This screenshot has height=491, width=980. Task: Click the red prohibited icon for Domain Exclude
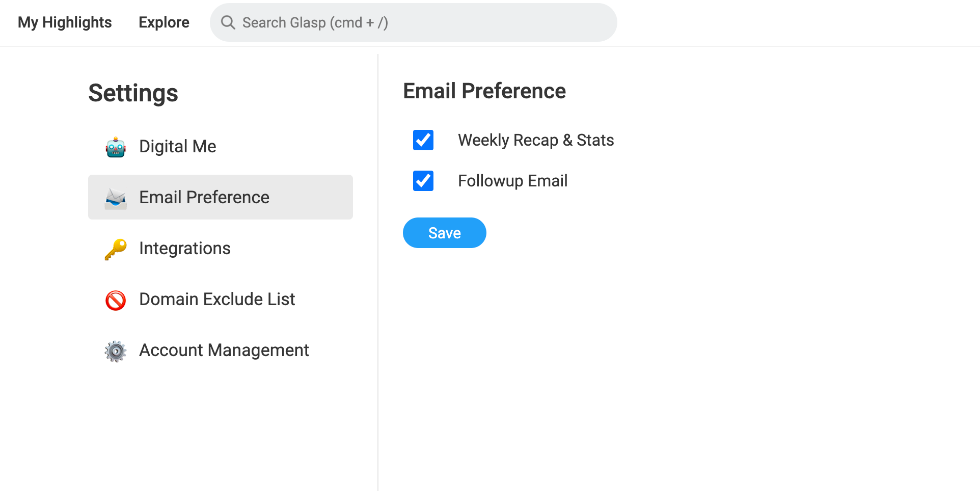coord(116,300)
